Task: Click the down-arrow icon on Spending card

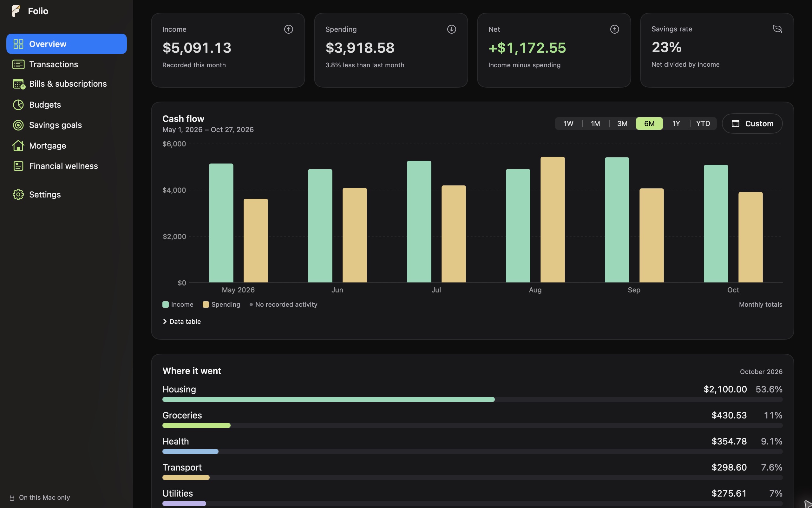Action: coord(452,29)
